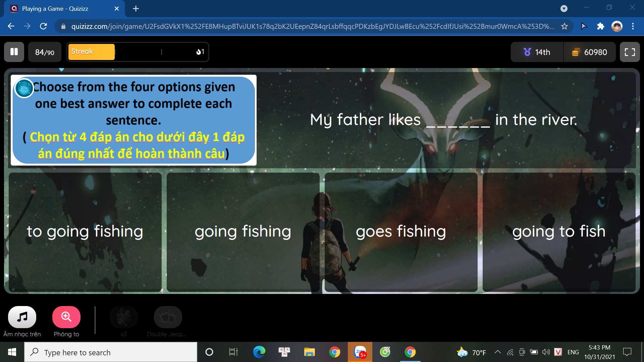Image resolution: width=644 pixels, height=362 pixels.
Task: Choose answer 'to going fishing'
Action: click(x=85, y=232)
